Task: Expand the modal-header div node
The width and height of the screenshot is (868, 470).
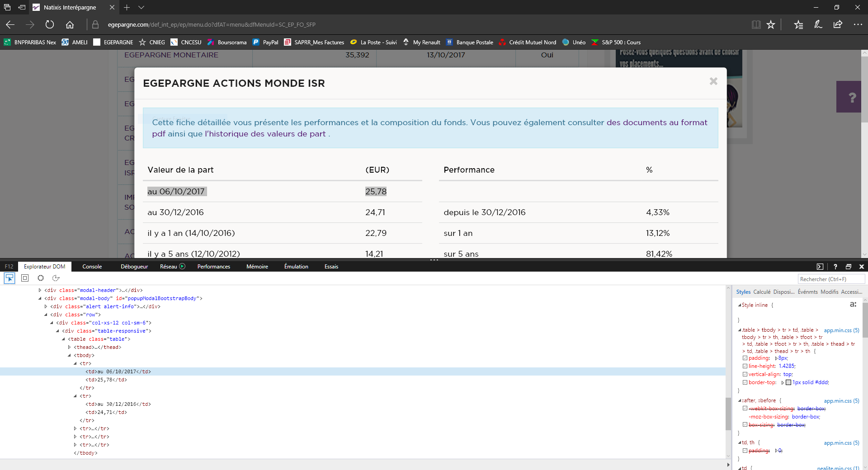Action: click(40, 290)
